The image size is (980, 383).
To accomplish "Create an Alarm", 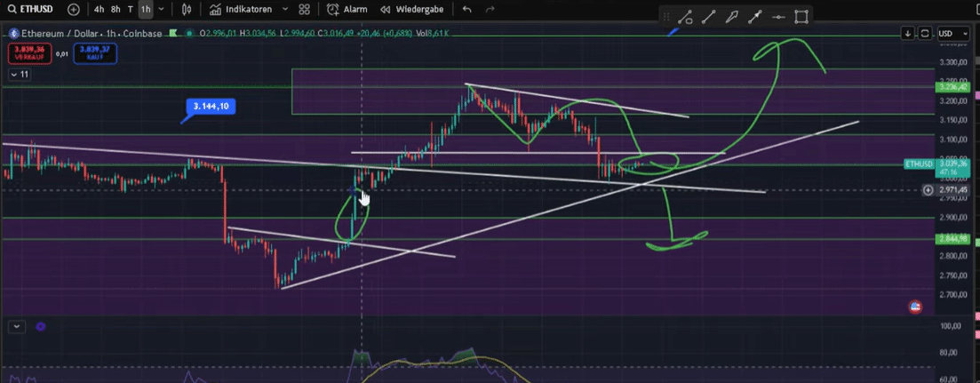I will tap(347, 9).
